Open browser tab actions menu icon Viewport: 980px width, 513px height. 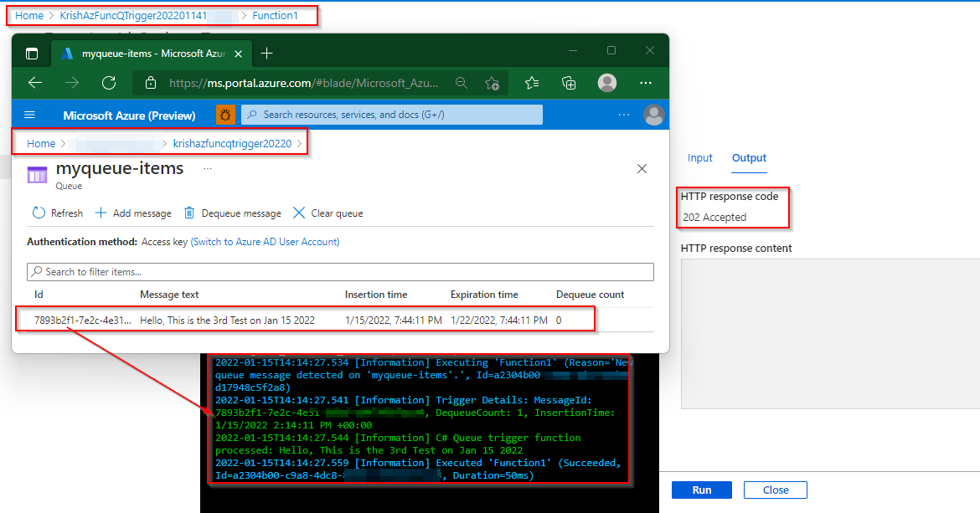32,54
